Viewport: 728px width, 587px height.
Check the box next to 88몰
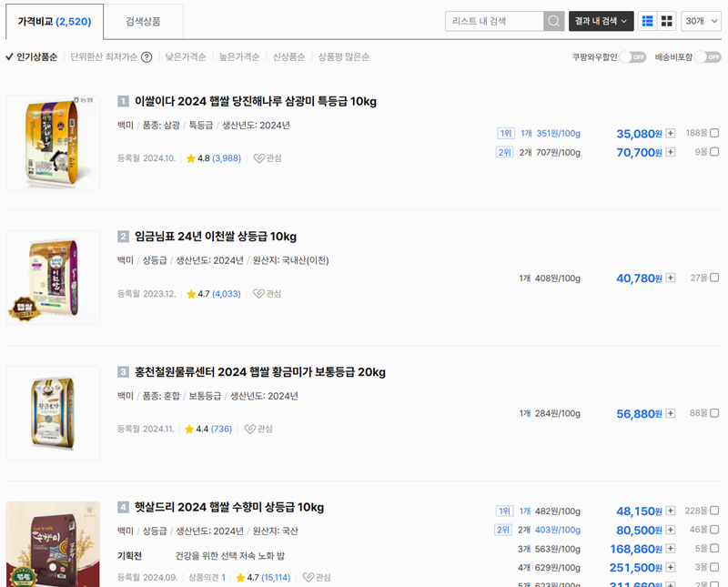[x=714, y=413]
